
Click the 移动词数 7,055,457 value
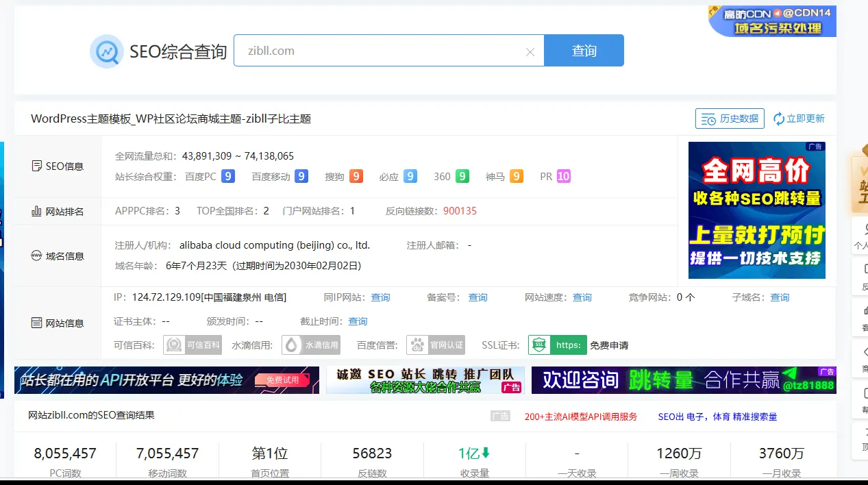(x=167, y=453)
